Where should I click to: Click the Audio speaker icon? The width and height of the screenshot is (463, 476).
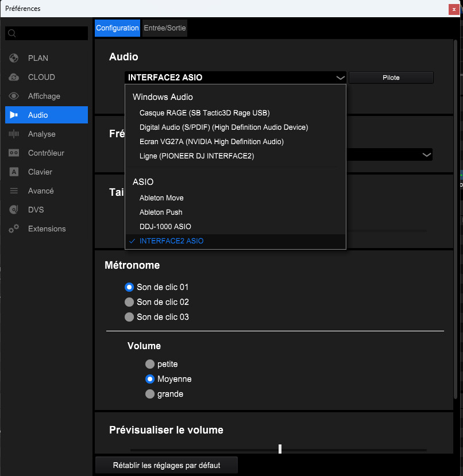point(14,115)
